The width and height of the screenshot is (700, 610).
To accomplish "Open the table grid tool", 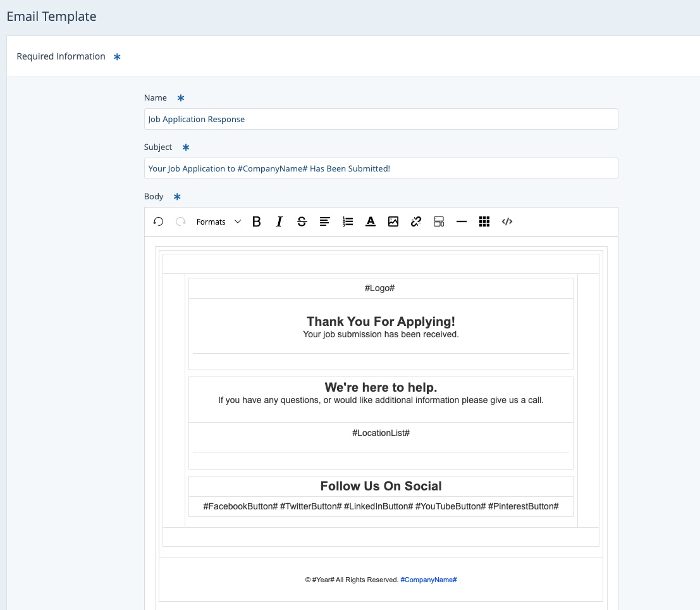I will click(484, 221).
